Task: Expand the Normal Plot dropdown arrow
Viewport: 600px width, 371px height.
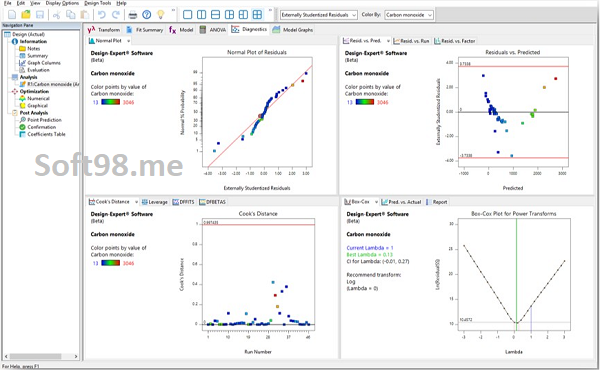Action: pyautogui.click(x=129, y=41)
